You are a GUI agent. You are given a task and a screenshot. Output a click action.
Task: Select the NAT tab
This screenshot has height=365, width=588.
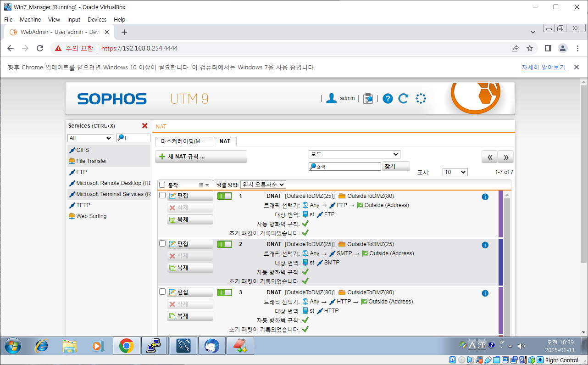[225, 141]
